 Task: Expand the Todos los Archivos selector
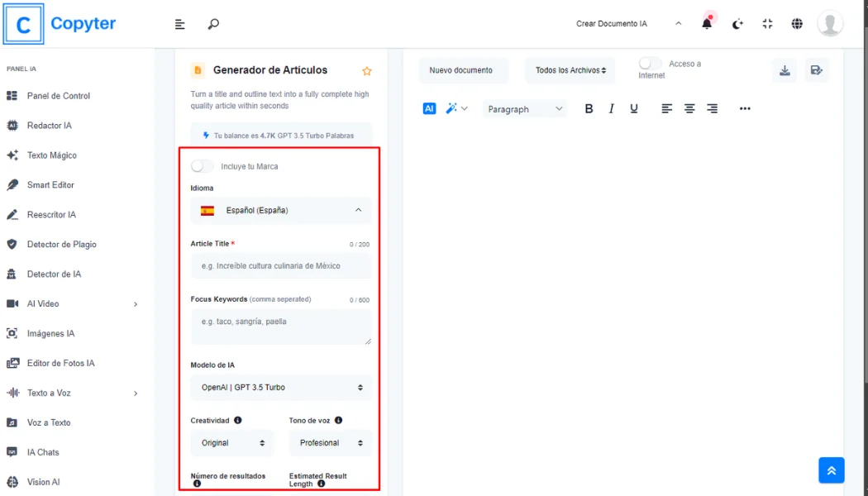tap(570, 70)
